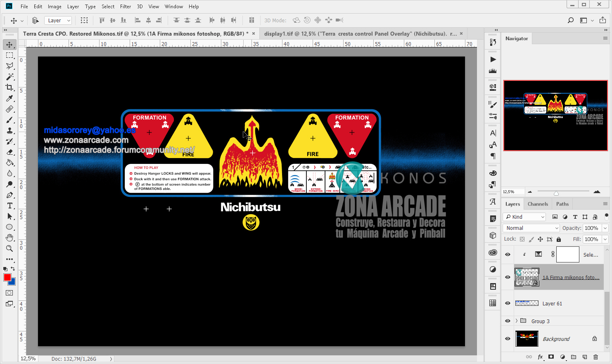Toggle visibility of the Background layer
The image size is (612, 364).
tap(508, 339)
